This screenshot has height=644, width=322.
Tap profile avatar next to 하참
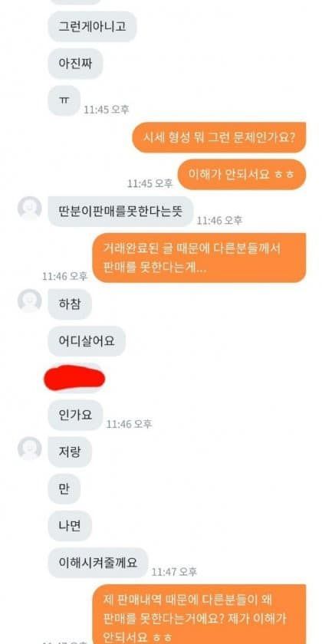(30, 301)
